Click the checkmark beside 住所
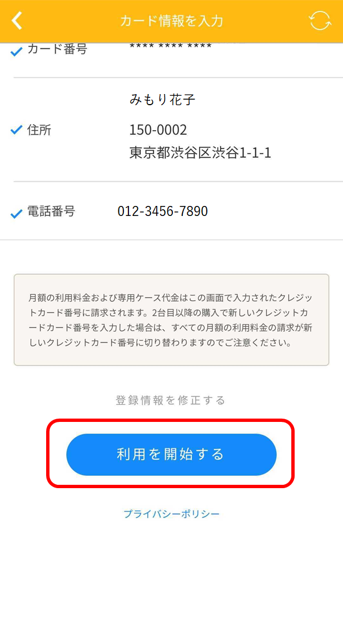Viewport: 343px width, 644px height. 16,131
